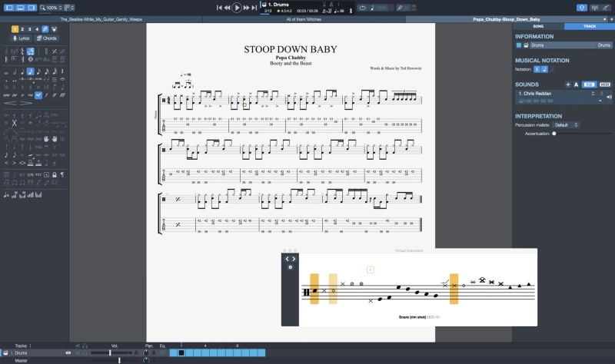Switch sound engine to RSE
615x364 pixels.
pos(589,84)
